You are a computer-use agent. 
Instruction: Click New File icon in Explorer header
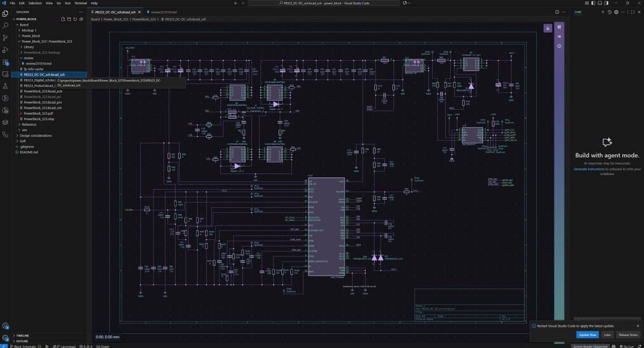coord(63,19)
